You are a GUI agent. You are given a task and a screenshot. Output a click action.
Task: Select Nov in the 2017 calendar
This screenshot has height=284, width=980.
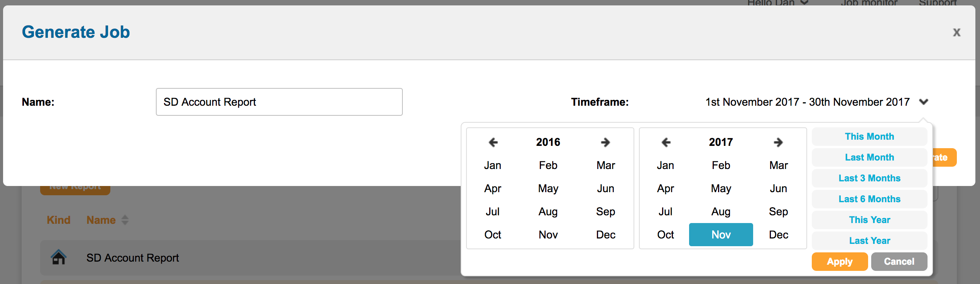(x=721, y=235)
